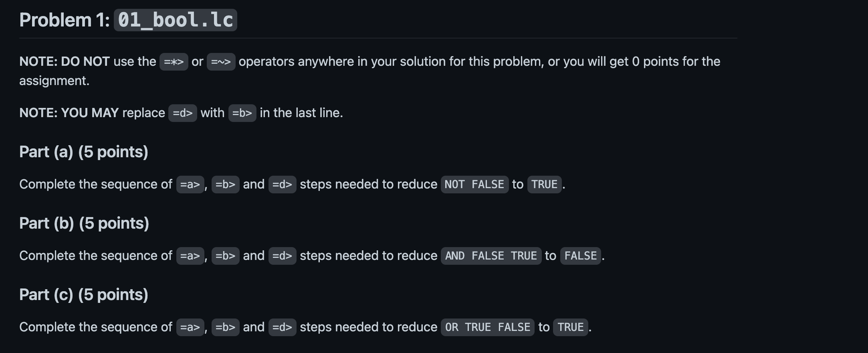Click the NOT FALSE code snippet
The width and height of the screenshot is (868, 353).
pyautogui.click(x=474, y=185)
